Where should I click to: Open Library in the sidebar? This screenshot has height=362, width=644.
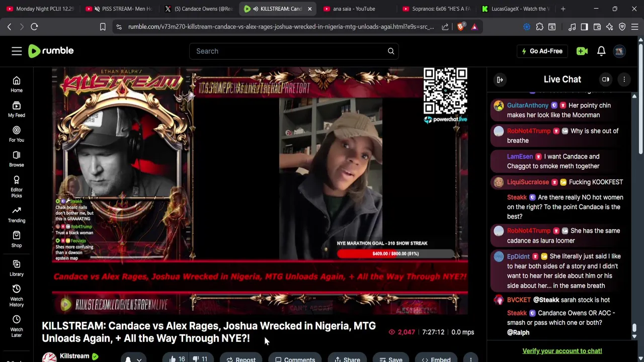(17, 268)
